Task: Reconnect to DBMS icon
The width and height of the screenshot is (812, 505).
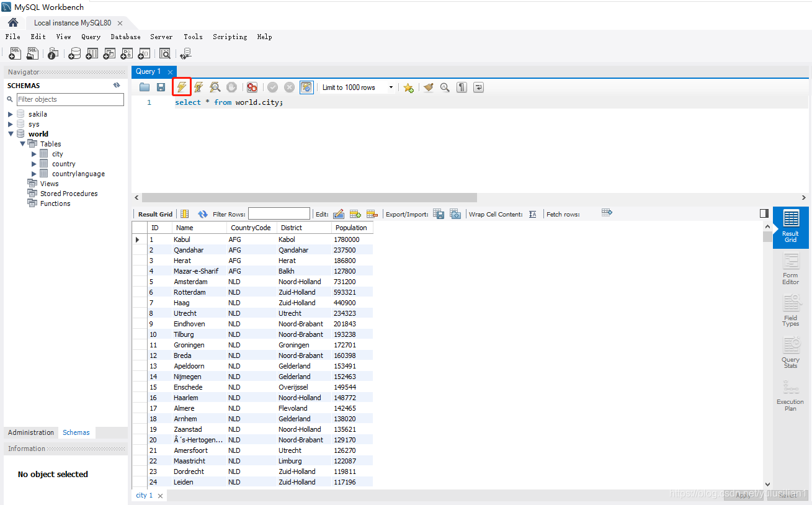Action: pyautogui.click(x=185, y=54)
